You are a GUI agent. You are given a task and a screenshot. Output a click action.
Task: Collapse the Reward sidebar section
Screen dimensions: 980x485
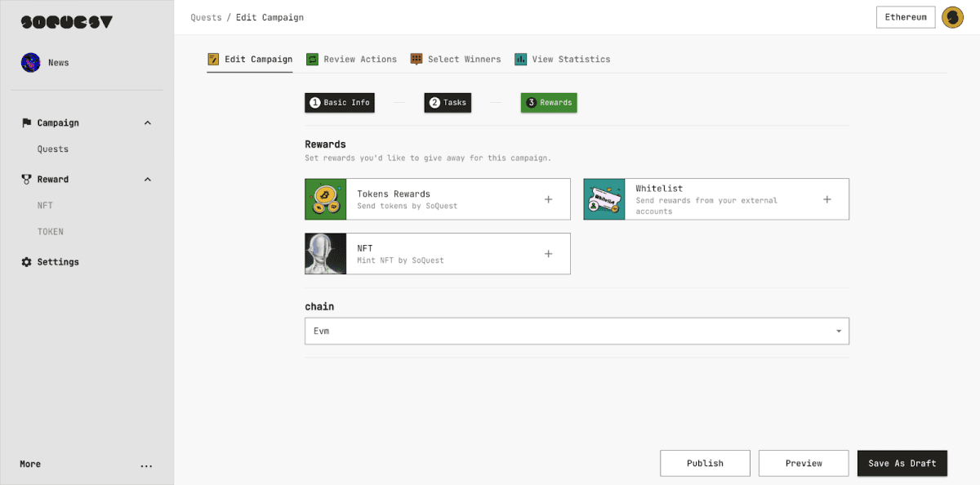coord(148,180)
